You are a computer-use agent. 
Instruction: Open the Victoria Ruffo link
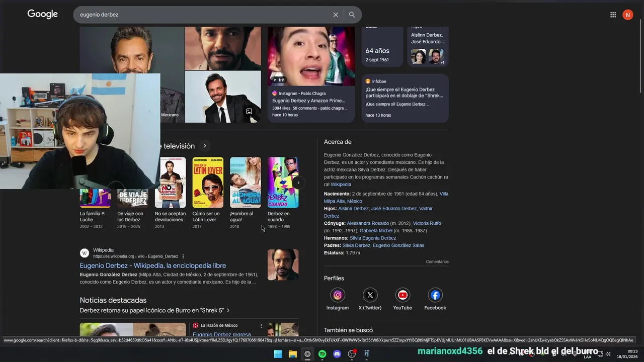(x=427, y=223)
